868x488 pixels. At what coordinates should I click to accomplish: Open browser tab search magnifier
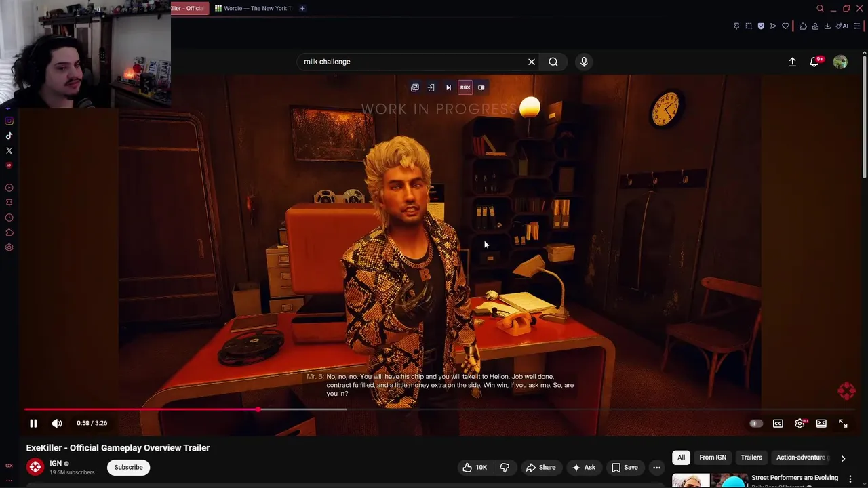click(820, 8)
